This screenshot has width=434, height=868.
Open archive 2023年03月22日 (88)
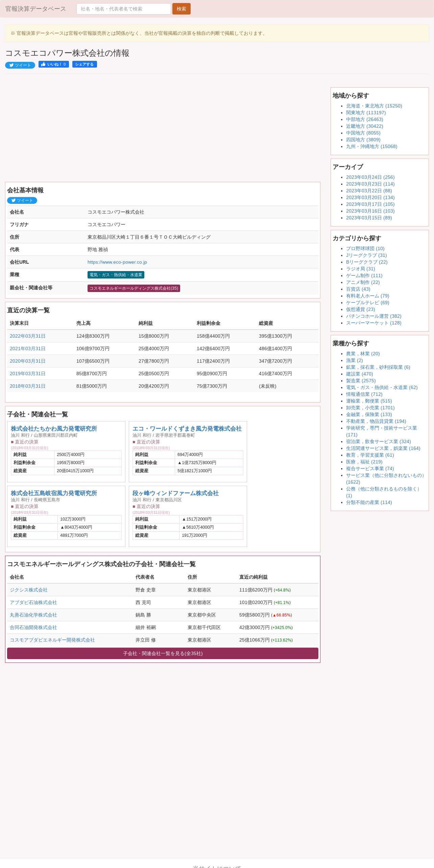[x=369, y=191]
